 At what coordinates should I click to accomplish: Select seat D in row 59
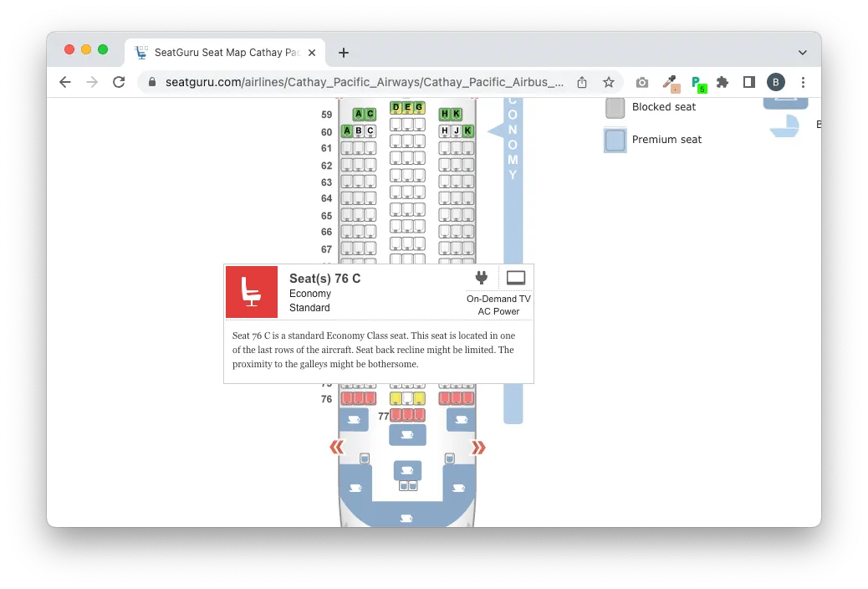(396, 107)
